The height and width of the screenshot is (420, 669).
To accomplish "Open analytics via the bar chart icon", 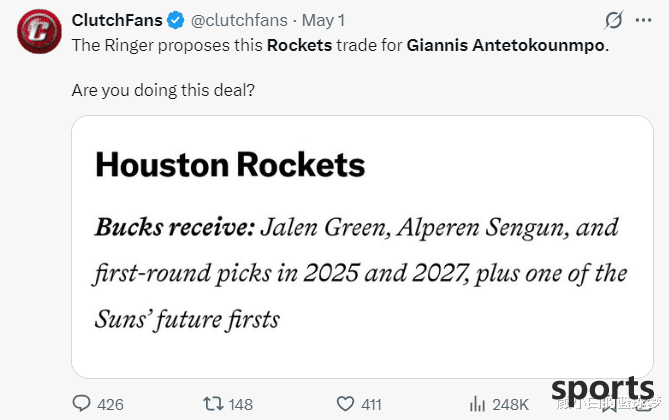I will [x=477, y=403].
